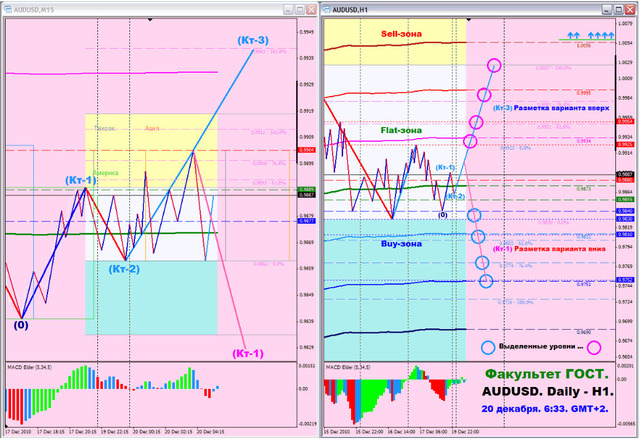Screen dimensions: 640x440
Task: Click the magenta legend circle beside 'Выделенные уровни'
Action: tap(594, 347)
